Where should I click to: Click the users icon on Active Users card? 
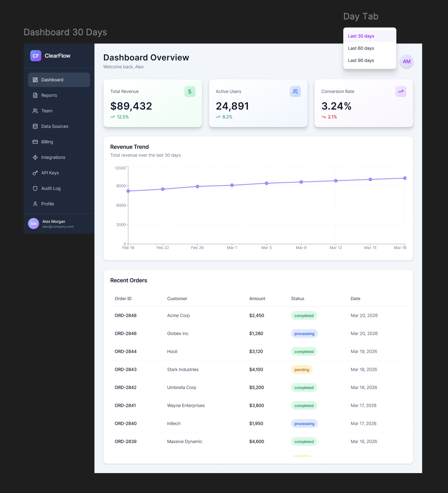point(295,91)
